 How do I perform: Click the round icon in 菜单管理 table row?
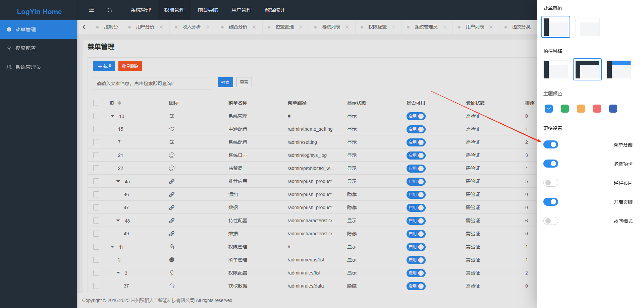click(172, 260)
